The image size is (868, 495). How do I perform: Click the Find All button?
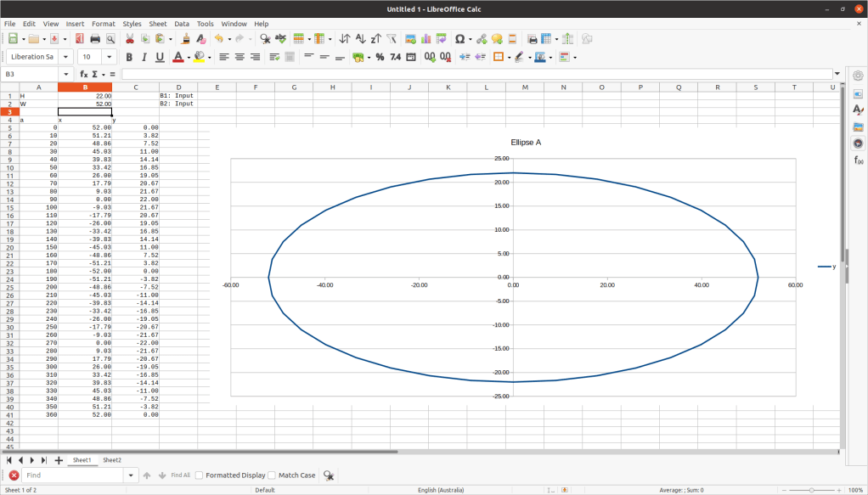pos(180,475)
